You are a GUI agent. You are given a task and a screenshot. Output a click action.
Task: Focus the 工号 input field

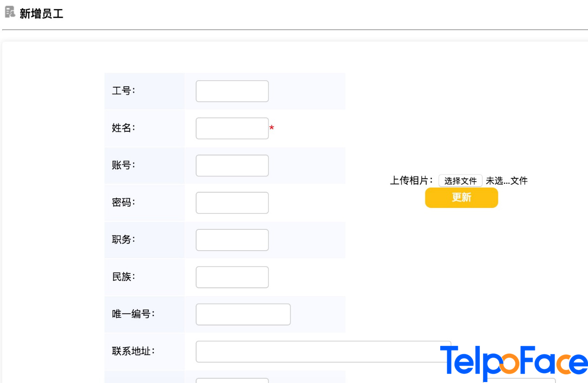tap(232, 91)
